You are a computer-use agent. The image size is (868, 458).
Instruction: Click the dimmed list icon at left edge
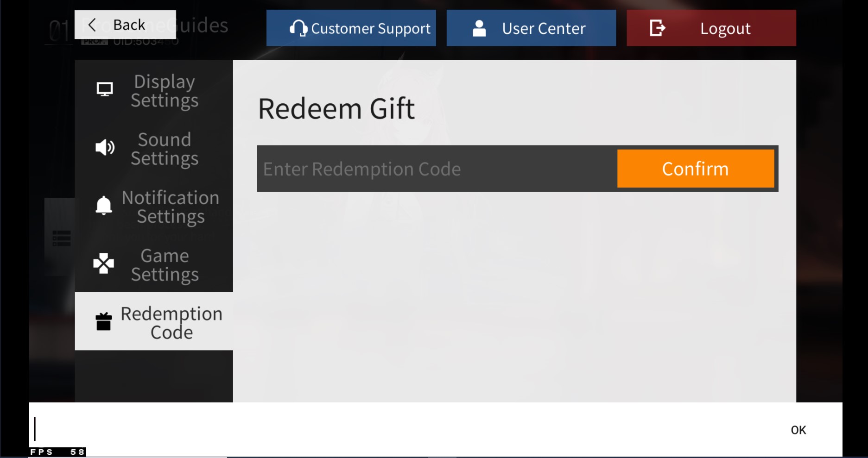[61, 238]
